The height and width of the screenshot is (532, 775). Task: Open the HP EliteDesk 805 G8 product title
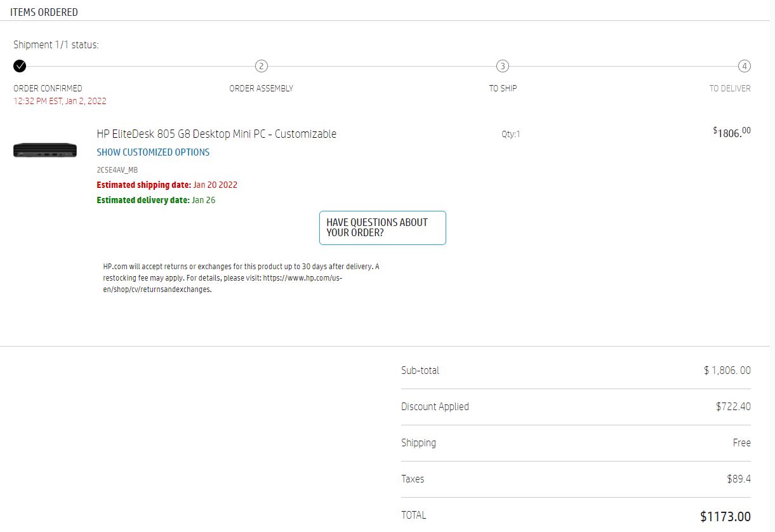216,134
